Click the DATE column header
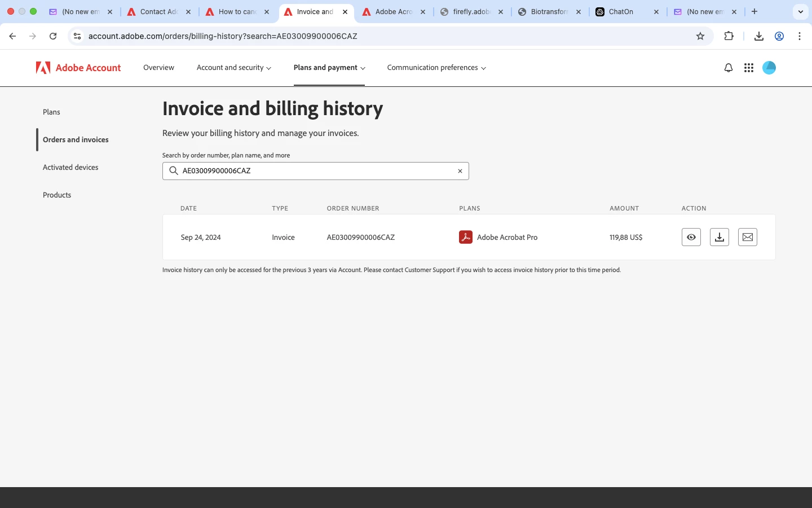The image size is (812, 508). coord(188,208)
